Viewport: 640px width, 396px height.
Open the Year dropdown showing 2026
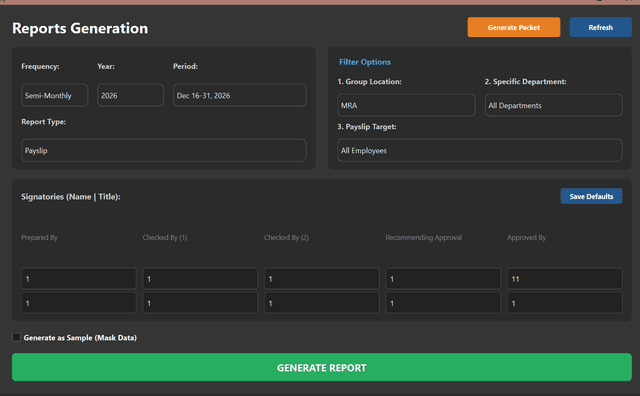(130, 96)
